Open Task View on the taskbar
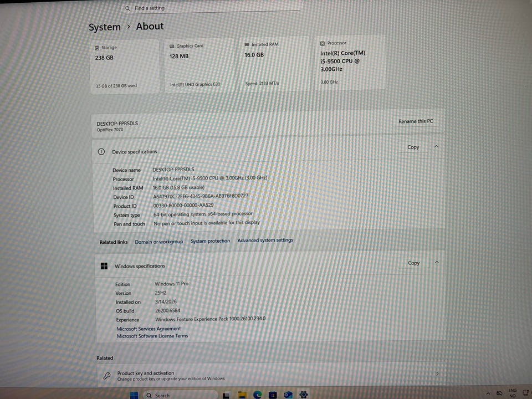Viewport: 532px width, 399px height. coord(226,396)
